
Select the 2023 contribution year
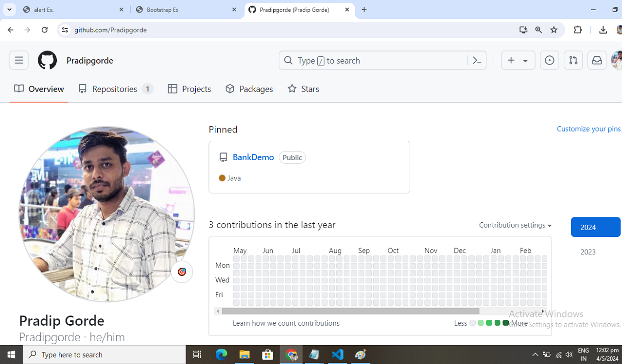pyautogui.click(x=588, y=252)
